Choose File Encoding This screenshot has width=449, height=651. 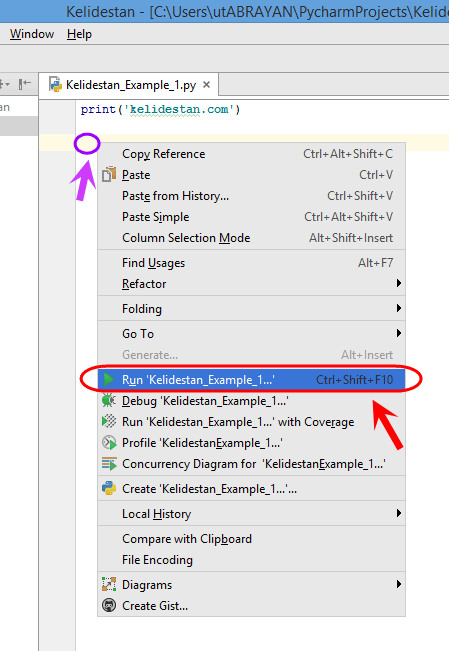click(x=251, y=560)
